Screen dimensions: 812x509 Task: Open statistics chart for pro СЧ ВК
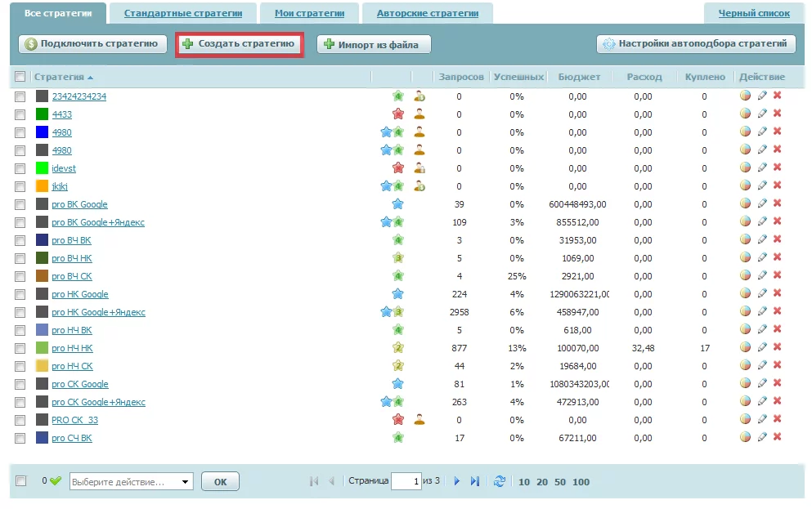(745, 437)
